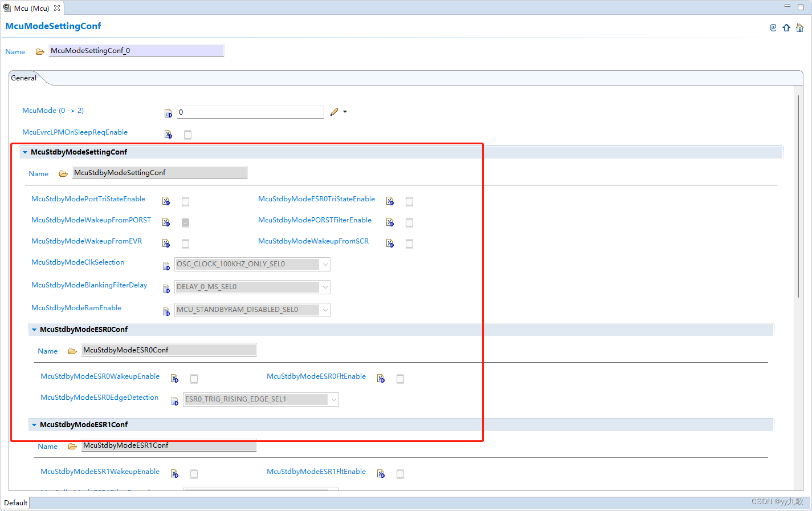Open the arrow menu beside the pencil icon

coord(345,112)
